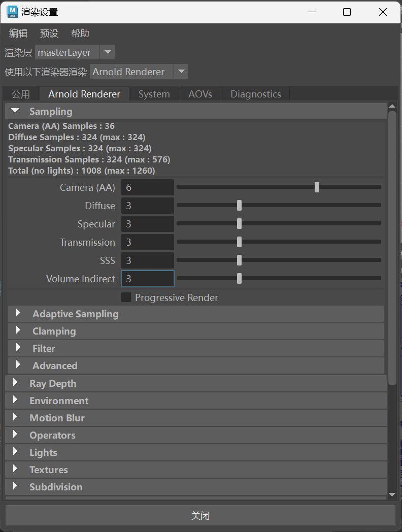Click the SSS samples value field
The width and height of the screenshot is (402, 532).
coord(148,260)
